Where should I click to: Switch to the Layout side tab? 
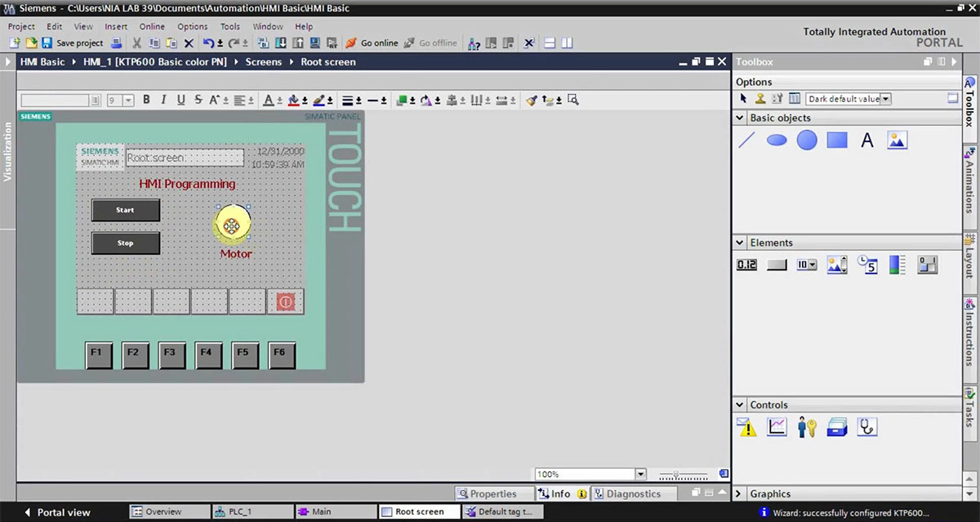point(970,259)
